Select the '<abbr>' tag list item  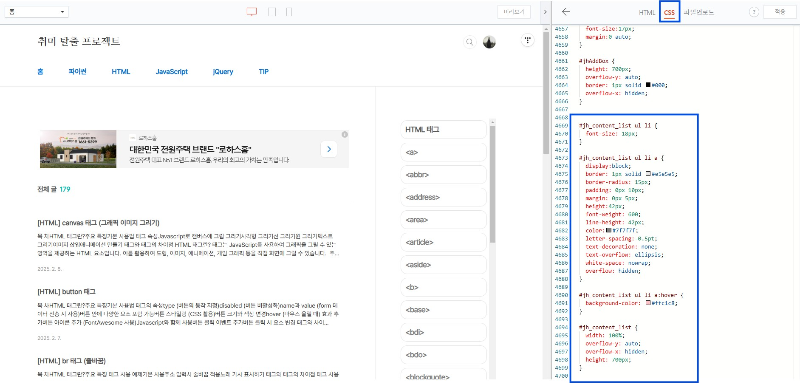pos(443,174)
